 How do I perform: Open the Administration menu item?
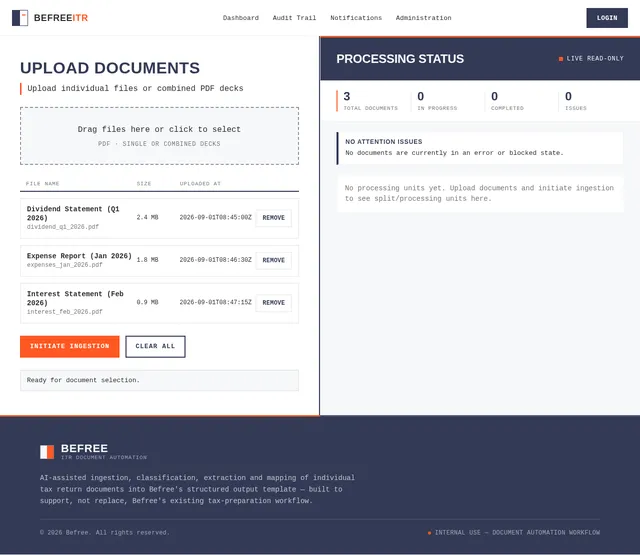[x=423, y=18]
